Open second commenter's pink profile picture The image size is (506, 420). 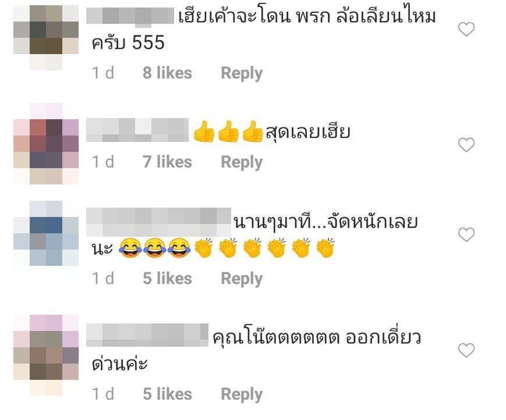(x=46, y=144)
